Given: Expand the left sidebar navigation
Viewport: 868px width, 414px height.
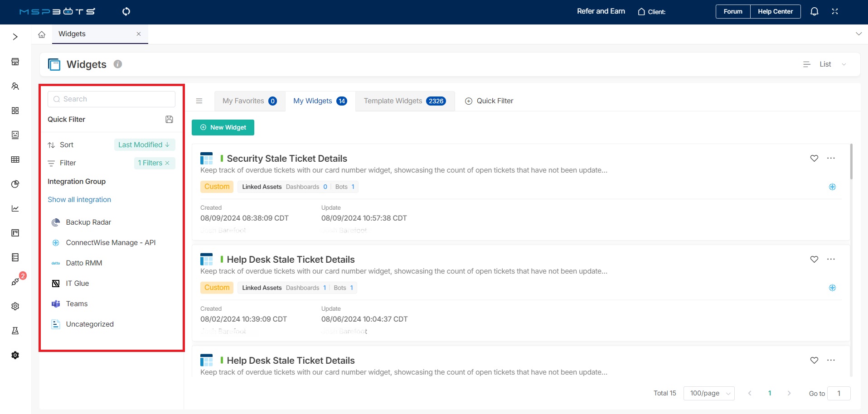Looking at the screenshot, I should (15, 37).
